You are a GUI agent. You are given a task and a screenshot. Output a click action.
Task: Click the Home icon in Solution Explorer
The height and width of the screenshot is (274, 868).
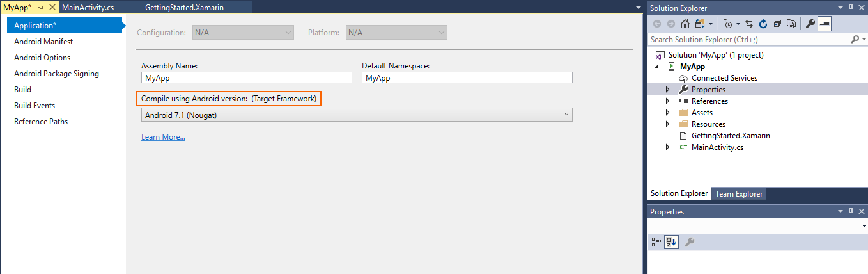pyautogui.click(x=685, y=24)
